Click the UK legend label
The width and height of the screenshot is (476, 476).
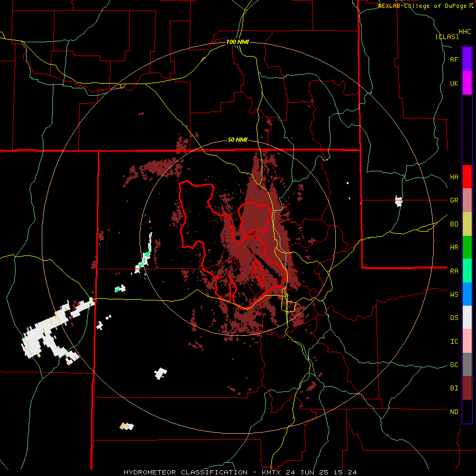[x=454, y=83]
